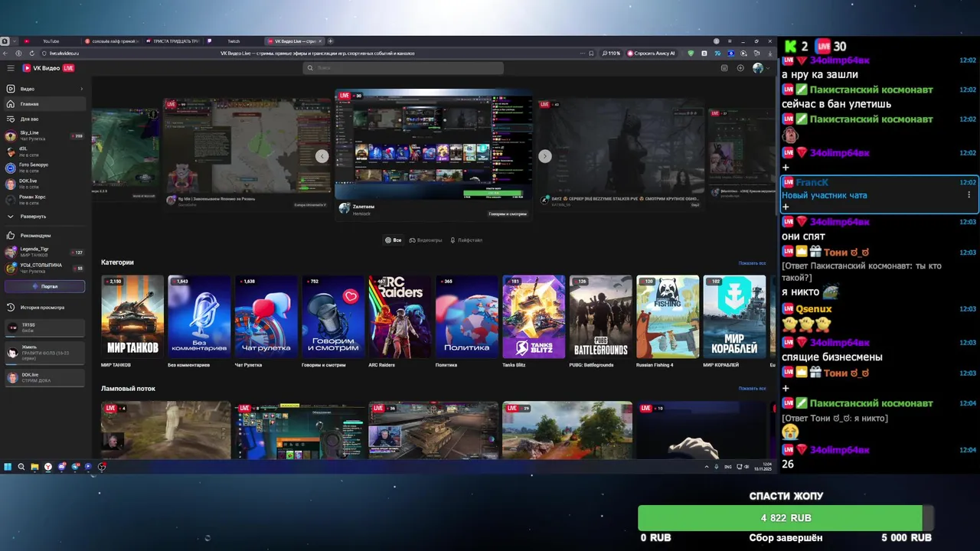Select the Все filter tab
Viewport: 980px width, 551px height.
pyautogui.click(x=393, y=240)
